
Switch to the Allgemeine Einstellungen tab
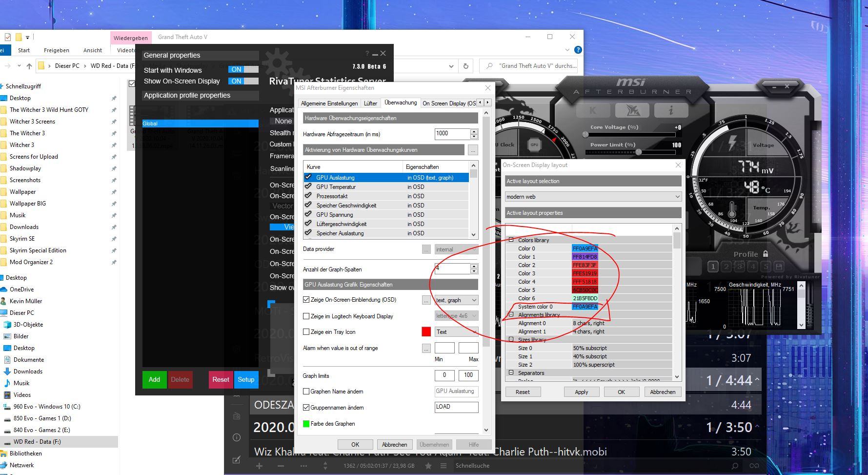[x=329, y=103]
